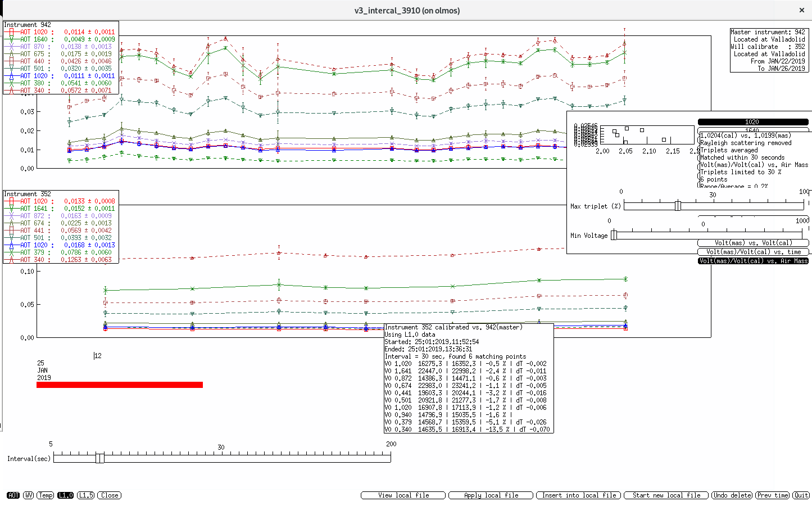
Task: Click legend row AOT 1020 : 0.0133
Action: pos(60,201)
